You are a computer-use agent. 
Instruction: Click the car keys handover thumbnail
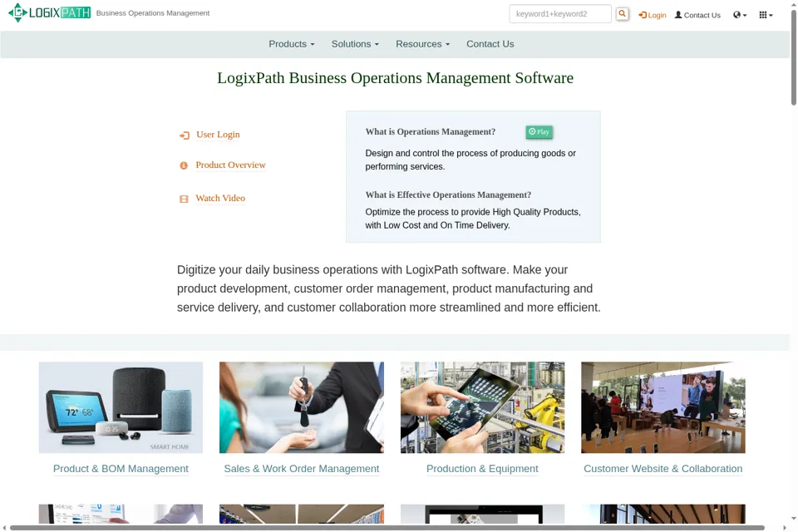pos(301,407)
